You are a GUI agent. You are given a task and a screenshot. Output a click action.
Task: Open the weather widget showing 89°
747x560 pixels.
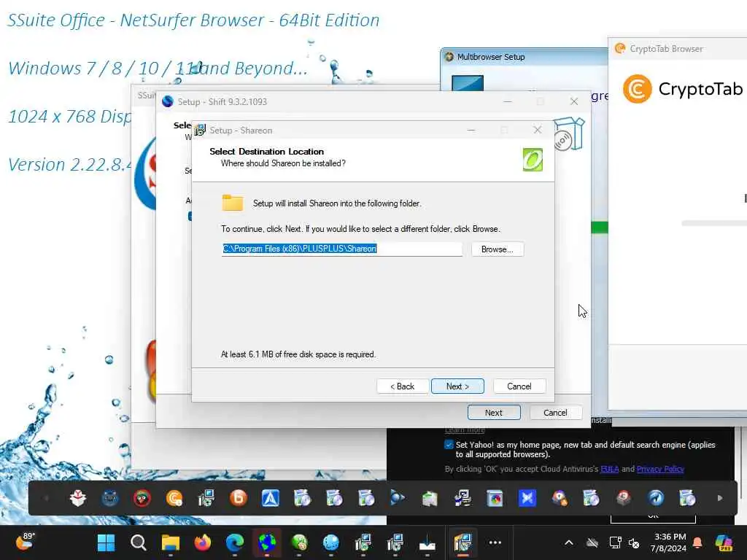(25, 542)
